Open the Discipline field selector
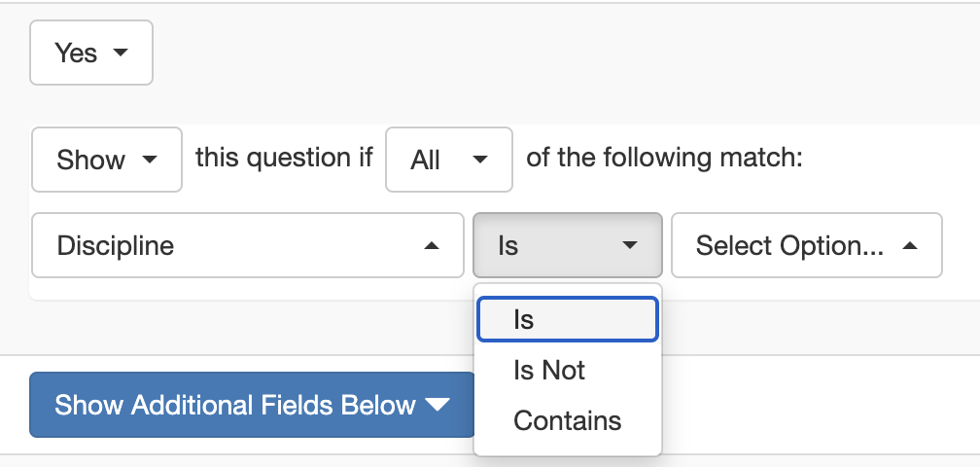980x467 pixels. point(247,246)
